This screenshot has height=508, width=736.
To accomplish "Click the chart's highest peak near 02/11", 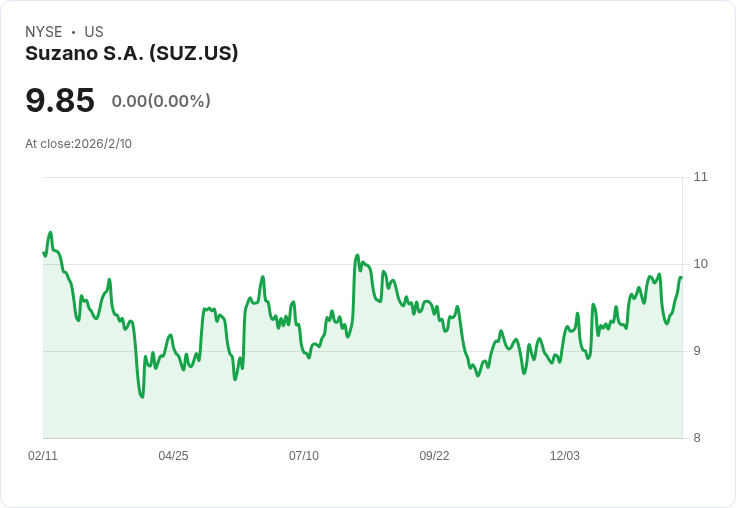I will [x=51, y=232].
